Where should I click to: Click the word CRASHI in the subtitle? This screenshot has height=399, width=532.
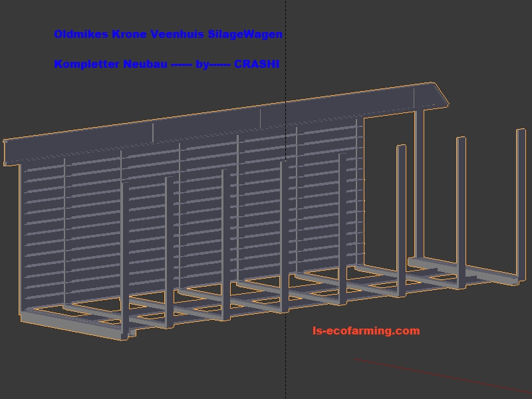click(x=257, y=65)
